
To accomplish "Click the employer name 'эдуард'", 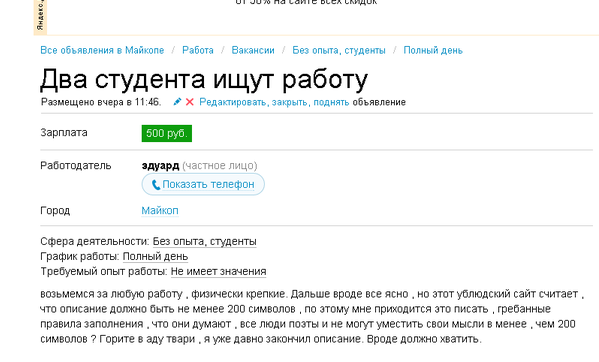I will tap(160, 166).
